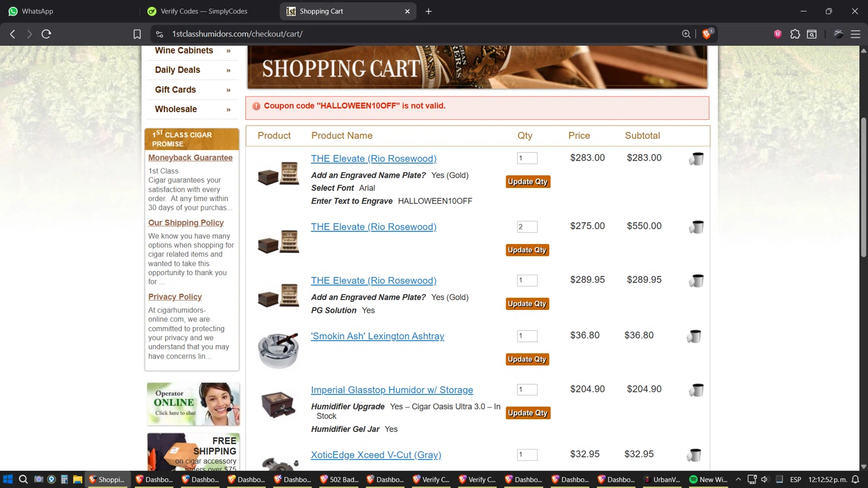868x488 pixels.
Task: Open Our Shipping Policy link
Action: coord(186,223)
